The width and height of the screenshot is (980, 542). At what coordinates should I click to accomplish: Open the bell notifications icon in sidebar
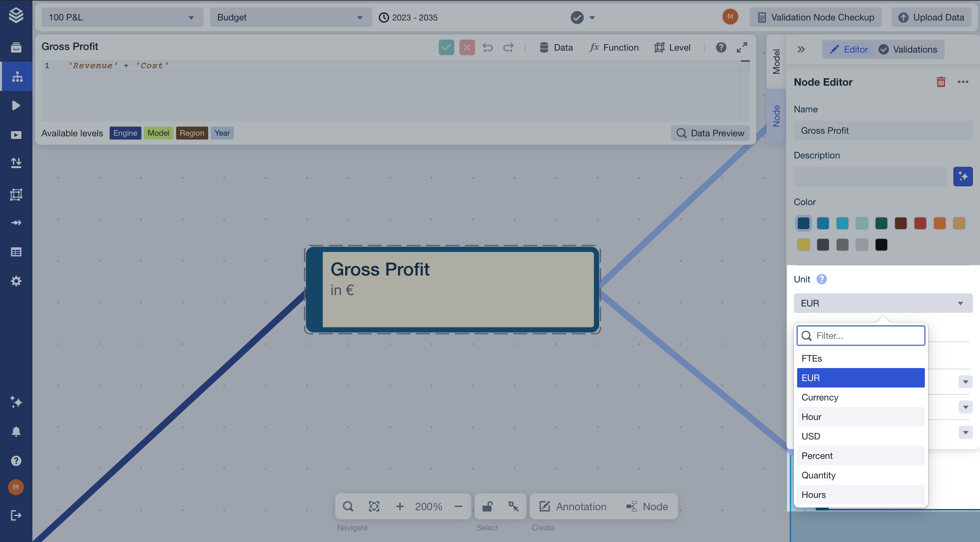[x=16, y=431]
